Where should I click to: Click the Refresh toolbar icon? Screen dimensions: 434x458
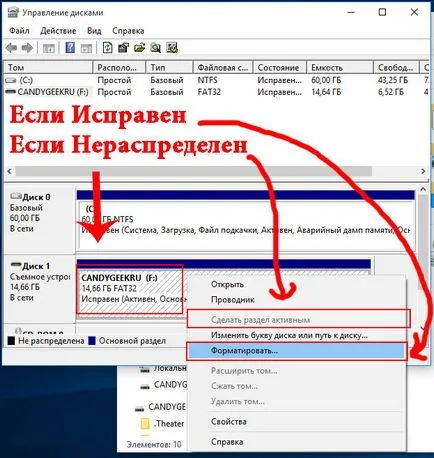click(107, 48)
